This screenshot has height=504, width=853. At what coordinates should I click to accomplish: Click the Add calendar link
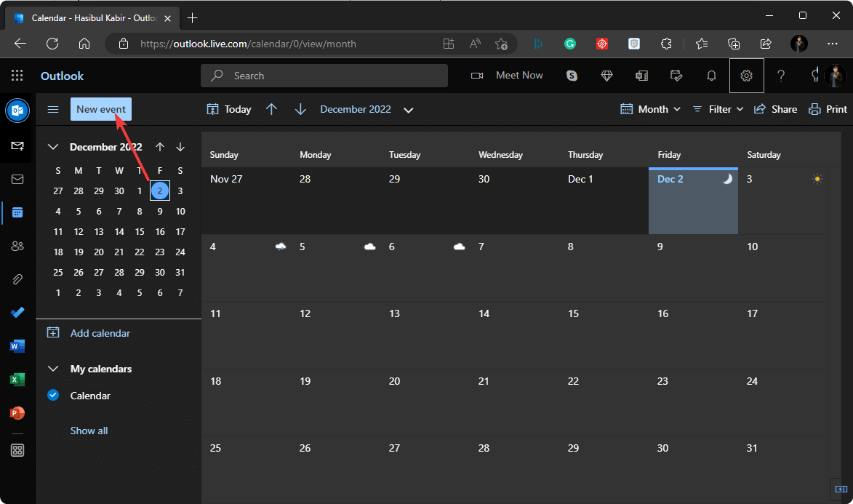(100, 333)
